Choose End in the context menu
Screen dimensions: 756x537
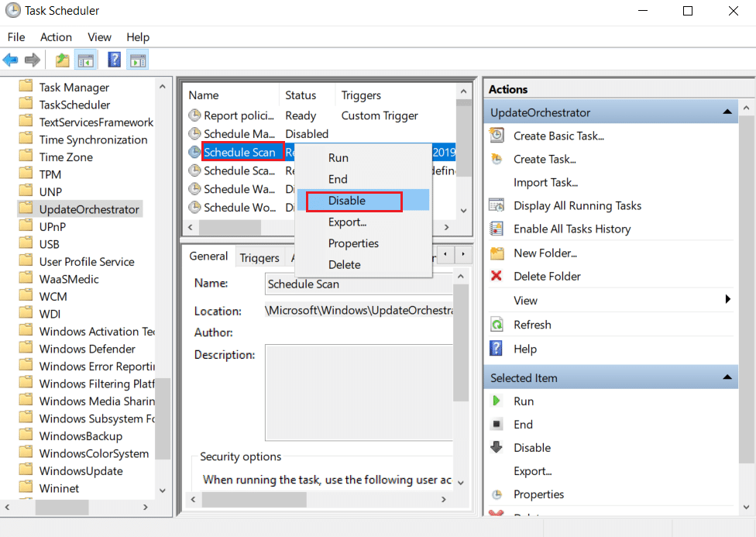(x=363, y=179)
